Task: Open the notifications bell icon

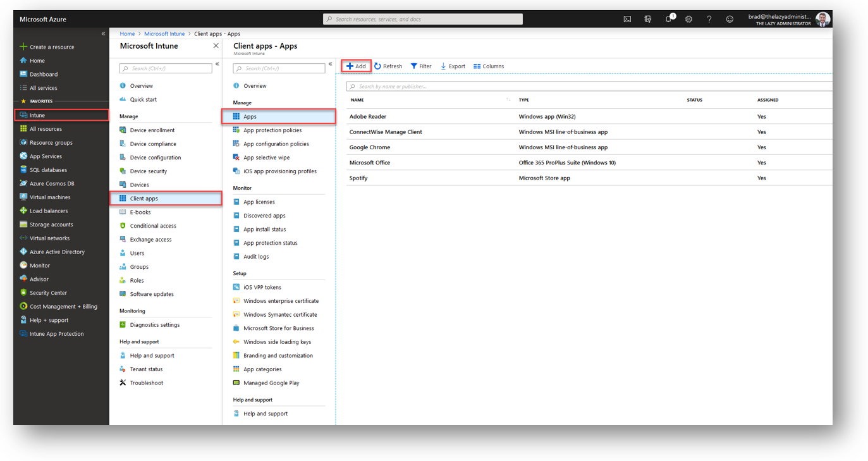Action: pyautogui.click(x=669, y=19)
